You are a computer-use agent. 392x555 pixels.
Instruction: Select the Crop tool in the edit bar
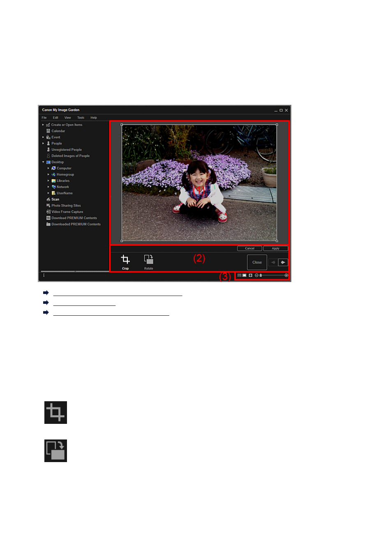pyautogui.click(x=125, y=262)
